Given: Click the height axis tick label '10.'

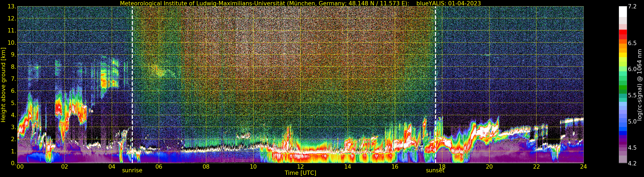Looking at the screenshot, I should tap(12, 43).
